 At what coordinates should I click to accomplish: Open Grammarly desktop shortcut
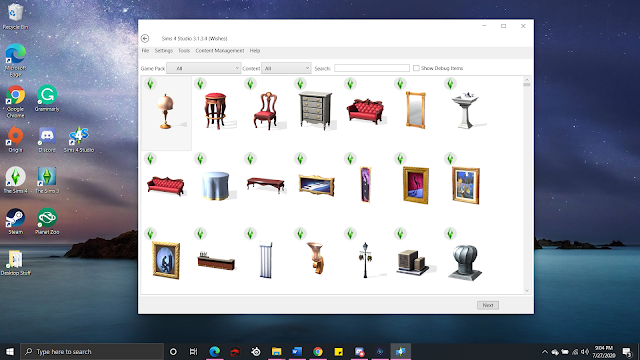(47, 98)
